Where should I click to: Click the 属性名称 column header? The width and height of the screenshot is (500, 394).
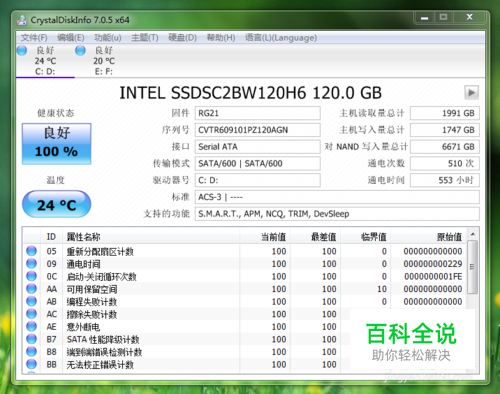[x=151, y=237]
